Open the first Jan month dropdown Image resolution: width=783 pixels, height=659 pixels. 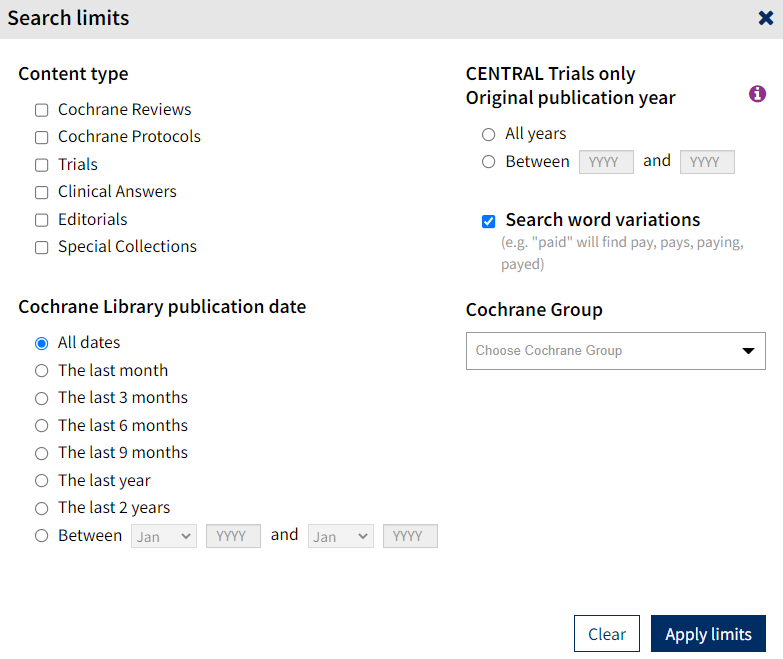[x=164, y=536]
